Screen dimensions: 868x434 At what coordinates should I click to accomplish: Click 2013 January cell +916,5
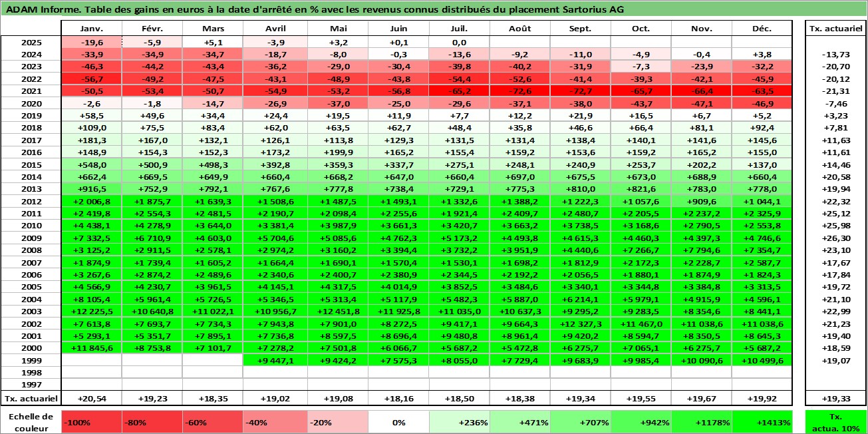pyautogui.click(x=91, y=189)
